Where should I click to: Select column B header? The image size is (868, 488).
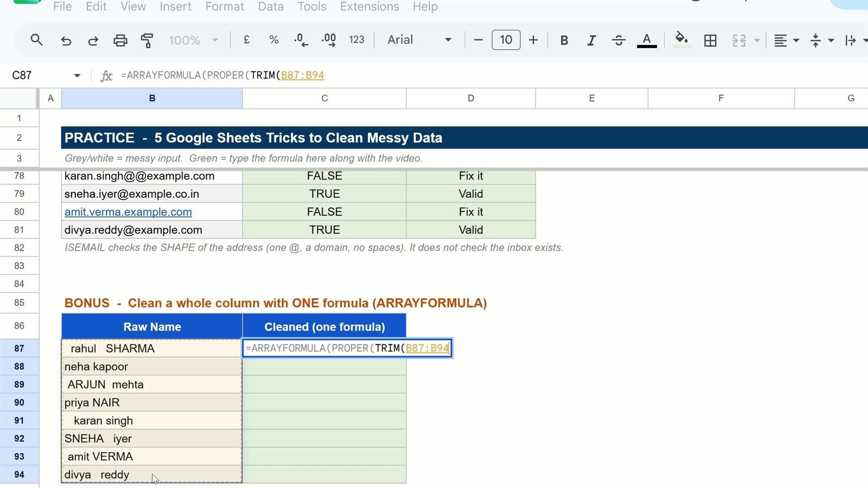click(x=152, y=98)
